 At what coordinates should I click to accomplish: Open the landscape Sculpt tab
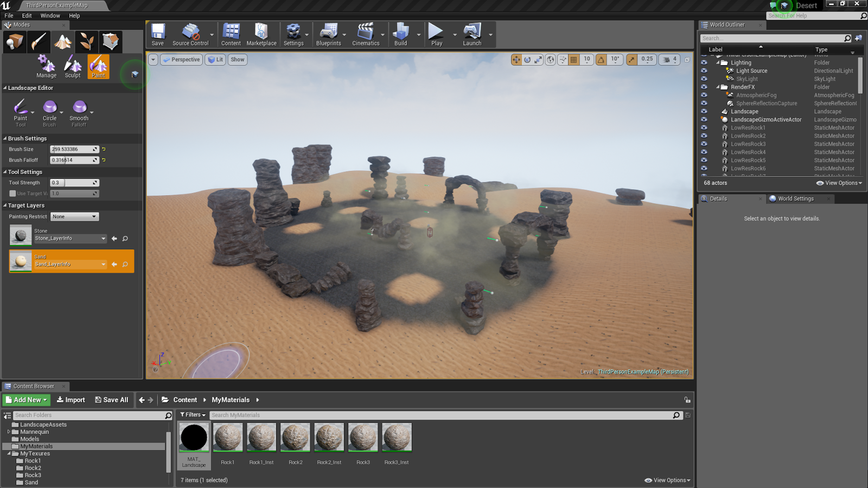(x=73, y=67)
